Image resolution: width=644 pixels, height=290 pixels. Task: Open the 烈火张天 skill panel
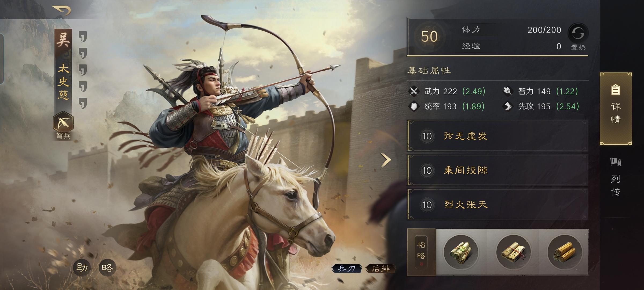(497, 205)
